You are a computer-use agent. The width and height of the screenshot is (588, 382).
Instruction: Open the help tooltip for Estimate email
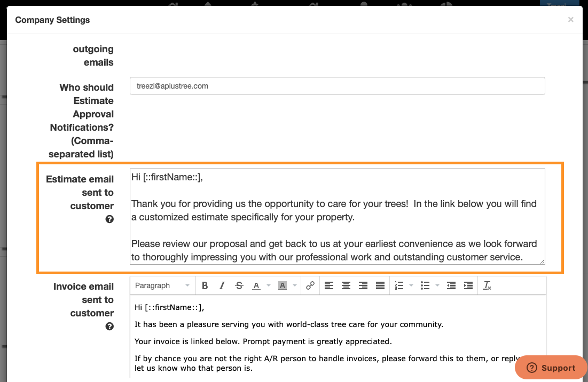[109, 219]
